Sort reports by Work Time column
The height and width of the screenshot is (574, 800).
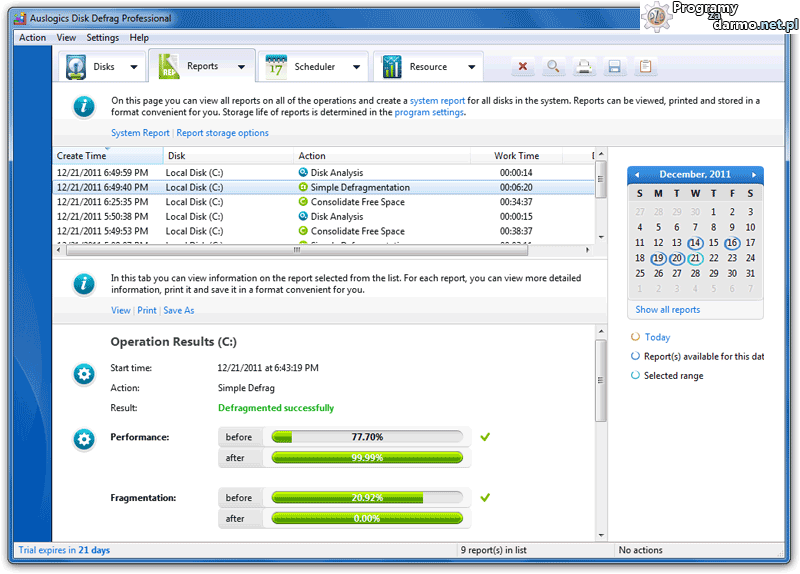tap(517, 156)
